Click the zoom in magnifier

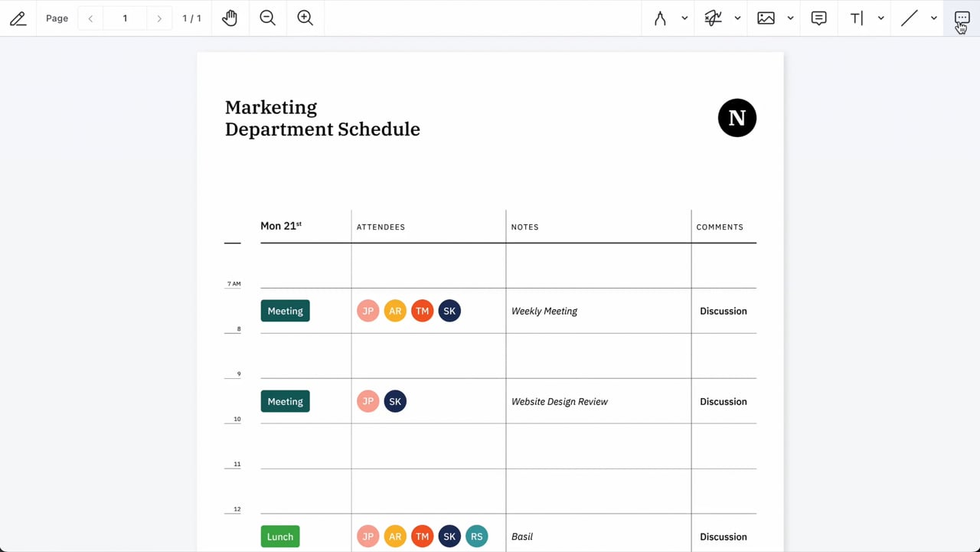[x=305, y=18]
